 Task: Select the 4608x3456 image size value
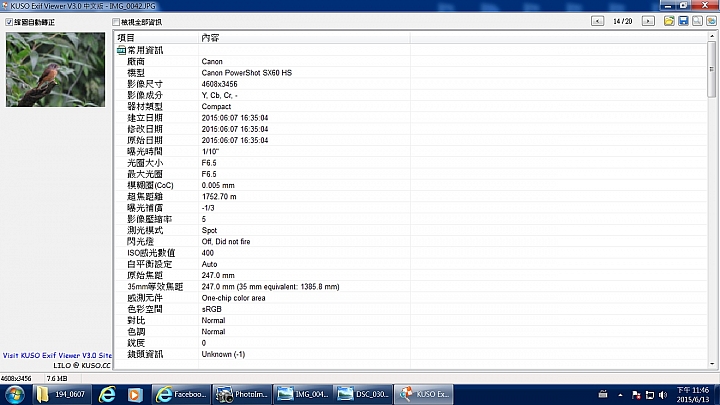tap(219, 84)
